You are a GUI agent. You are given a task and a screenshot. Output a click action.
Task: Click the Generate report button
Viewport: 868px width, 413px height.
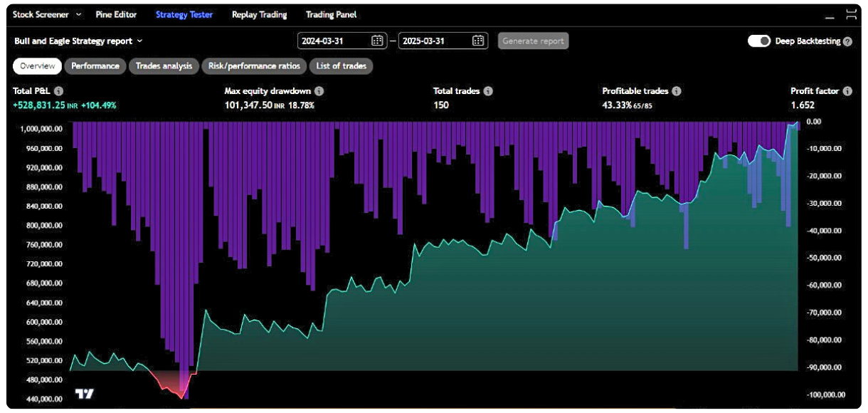[x=533, y=41]
